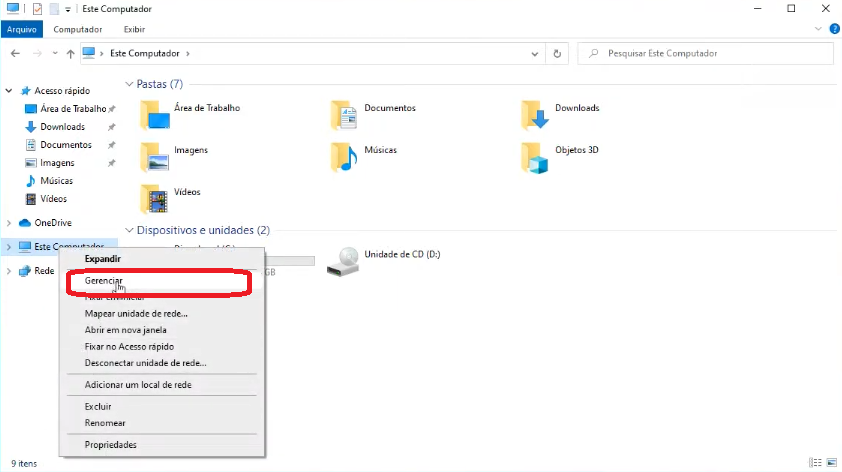
Task: Switch to details view in the status bar
Action: (x=816, y=463)
